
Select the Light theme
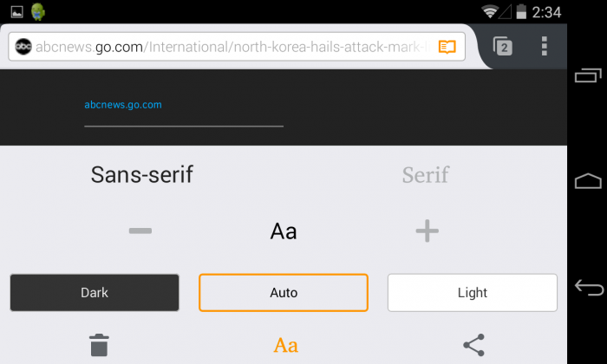click(x=473, y=292)
